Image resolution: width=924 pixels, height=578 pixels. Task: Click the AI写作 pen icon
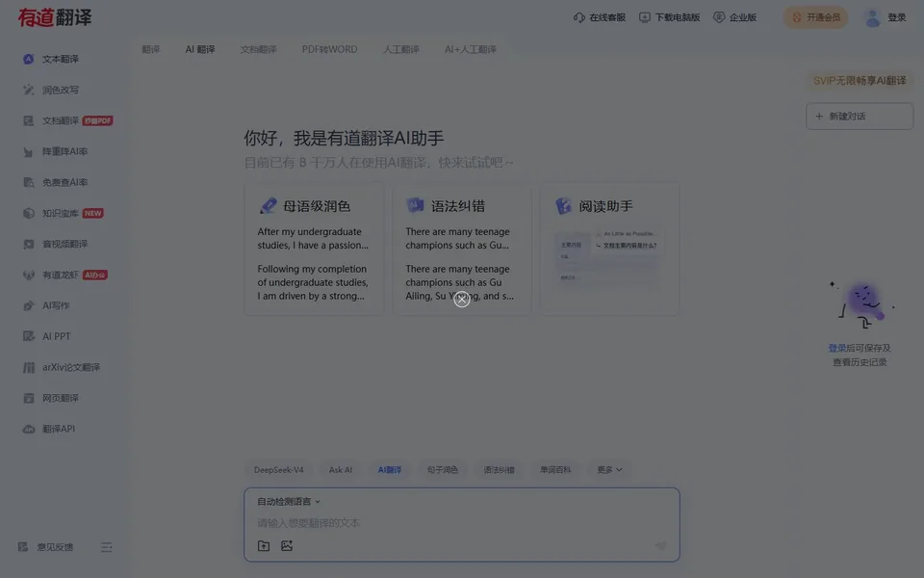(x=28, y=305)
